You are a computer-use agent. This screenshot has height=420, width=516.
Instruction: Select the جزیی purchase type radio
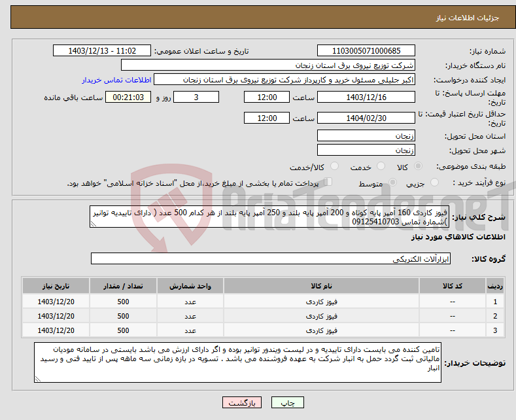pos(434,183)
